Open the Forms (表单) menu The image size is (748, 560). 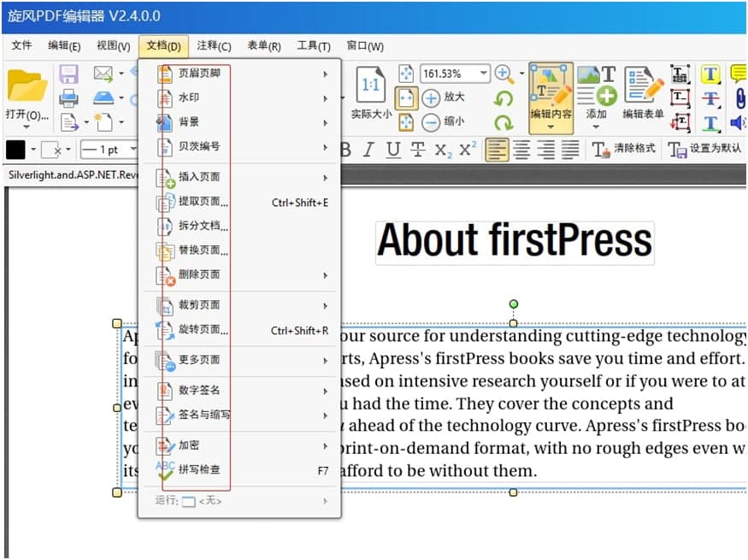263,46
